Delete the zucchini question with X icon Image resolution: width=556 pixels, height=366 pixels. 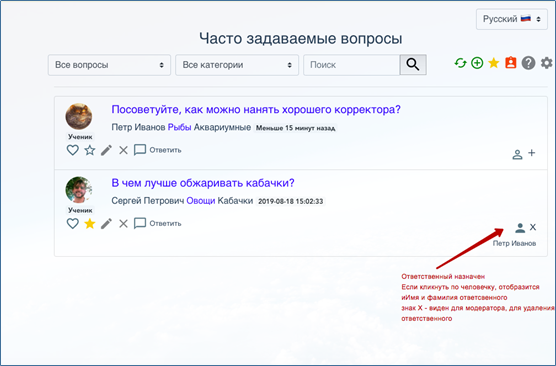[123, 224]
